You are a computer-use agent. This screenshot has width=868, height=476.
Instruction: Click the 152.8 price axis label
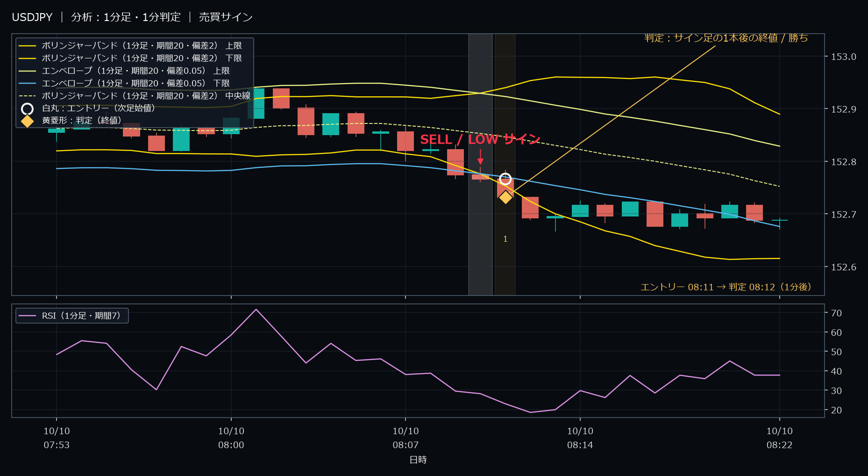(x=843, y=162)
